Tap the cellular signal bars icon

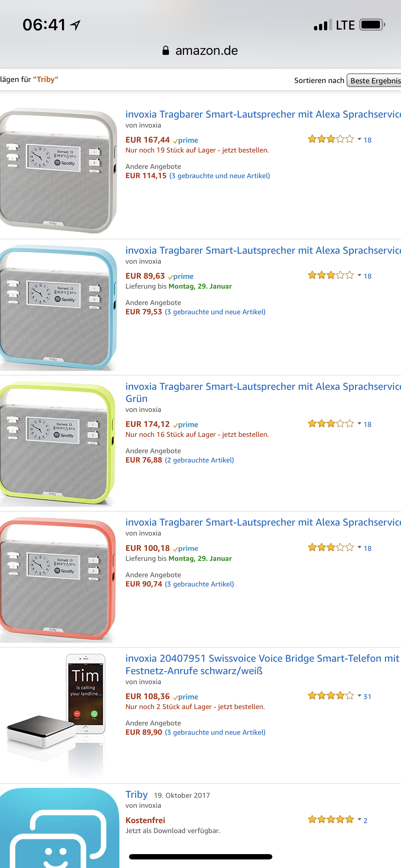point(323,25)
